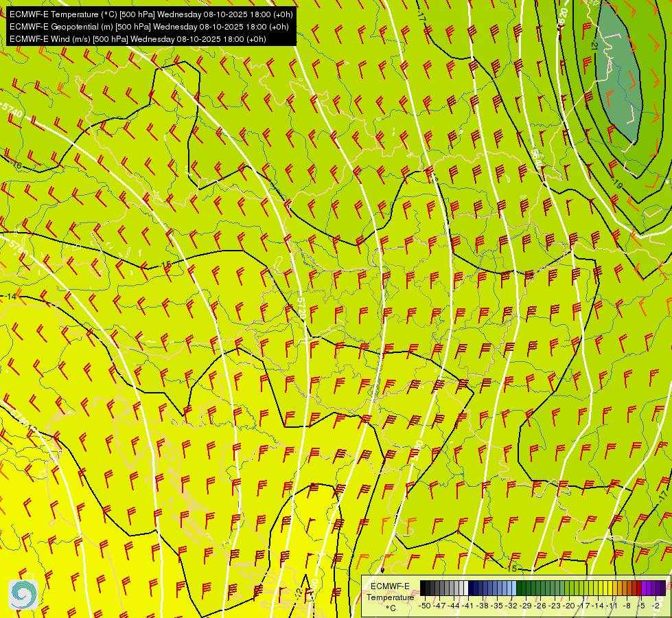Click the -38 legend tick label
The height and width of the screenshot is (618, 672).
coord(483,606)
